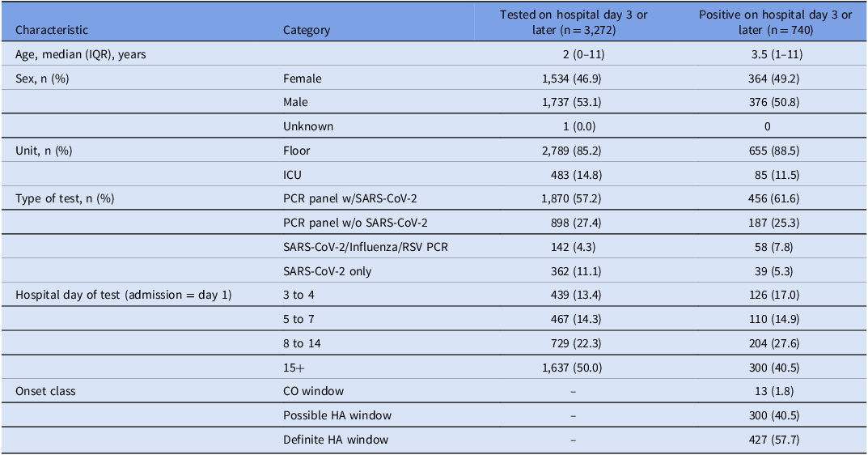Screen dimensions: 868x455
Task: Click the 8 to 14 day category
Action: click(x=302, y=343)
